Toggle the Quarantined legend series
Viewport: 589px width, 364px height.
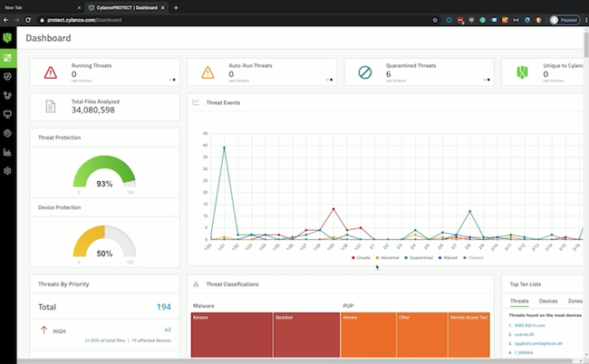click(419, 258)
